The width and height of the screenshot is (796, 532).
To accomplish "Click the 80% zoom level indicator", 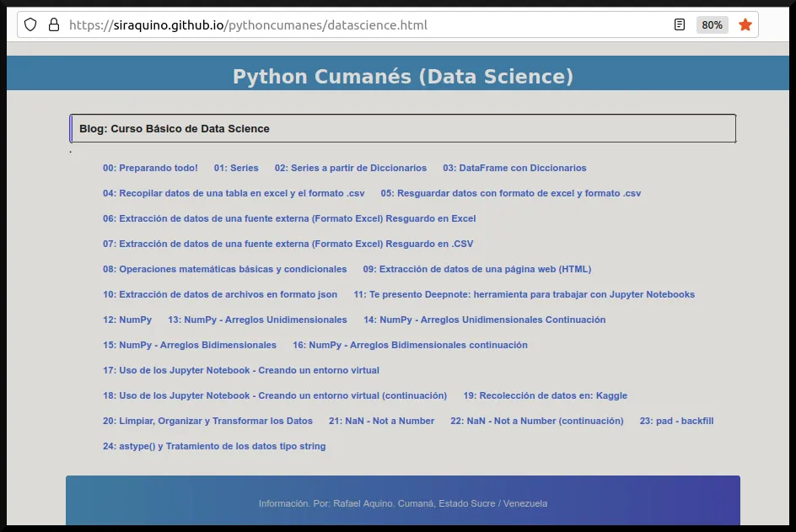I will coord(712,25).
